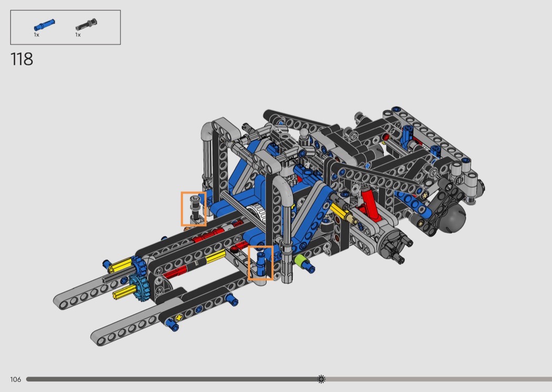Click the 1x quantity under the blue pin
The width and height of the screenshot is (552, 392).
[x=37, y=35]
